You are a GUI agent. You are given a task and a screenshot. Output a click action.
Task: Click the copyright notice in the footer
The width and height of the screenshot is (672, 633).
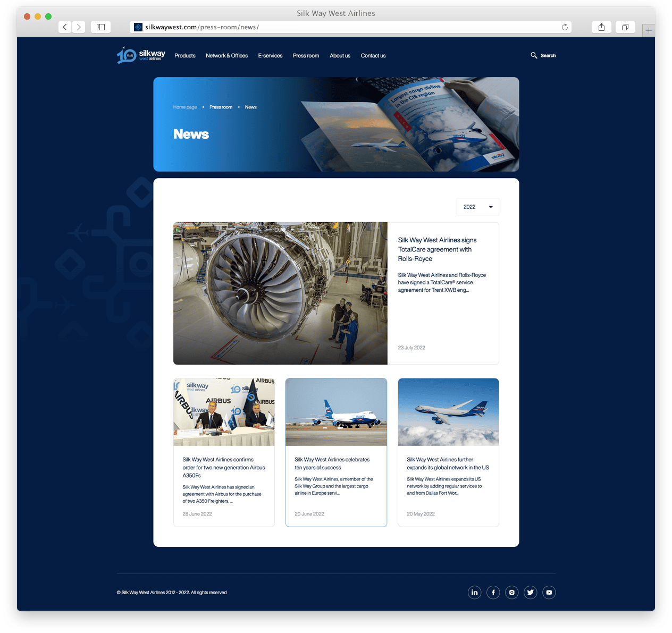[x=172, y=593]
